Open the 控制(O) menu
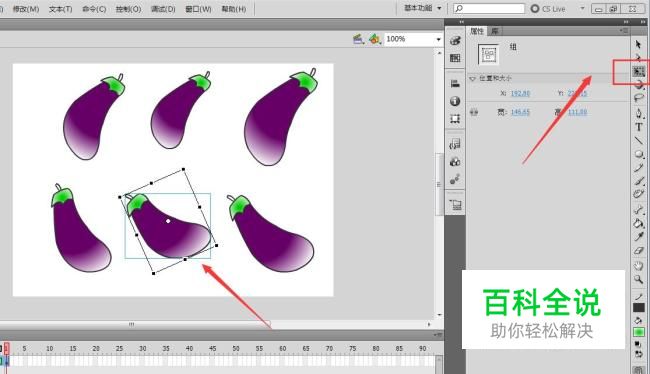This screenshot has height=374, width=650. [x=128, y=9]
